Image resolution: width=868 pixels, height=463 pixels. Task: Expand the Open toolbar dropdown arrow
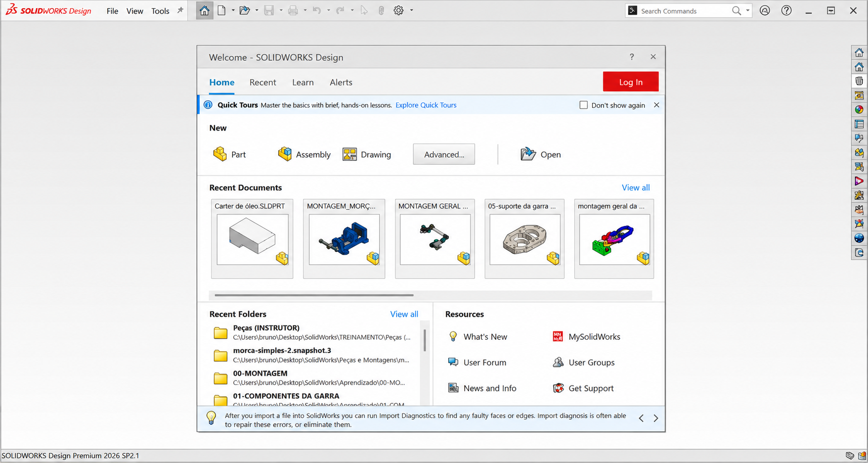pos(256,11)
